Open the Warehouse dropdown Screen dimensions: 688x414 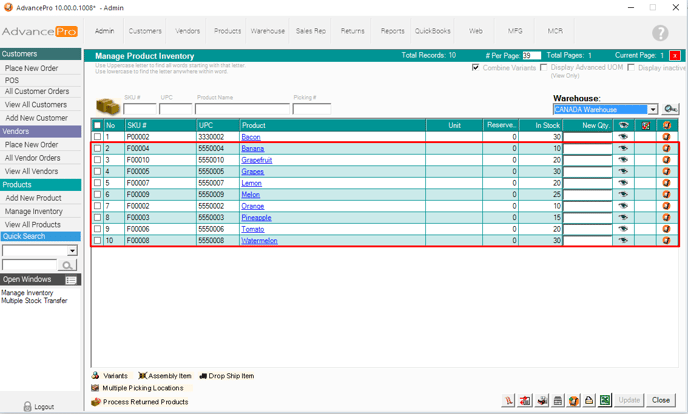coord(652,109)
